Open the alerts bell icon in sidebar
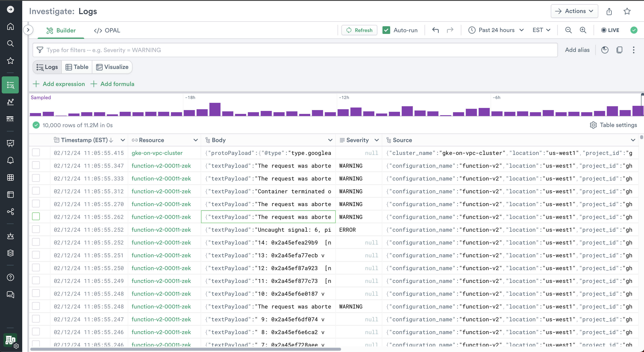This screenshot has width=644, height=352. click(10, 160)
